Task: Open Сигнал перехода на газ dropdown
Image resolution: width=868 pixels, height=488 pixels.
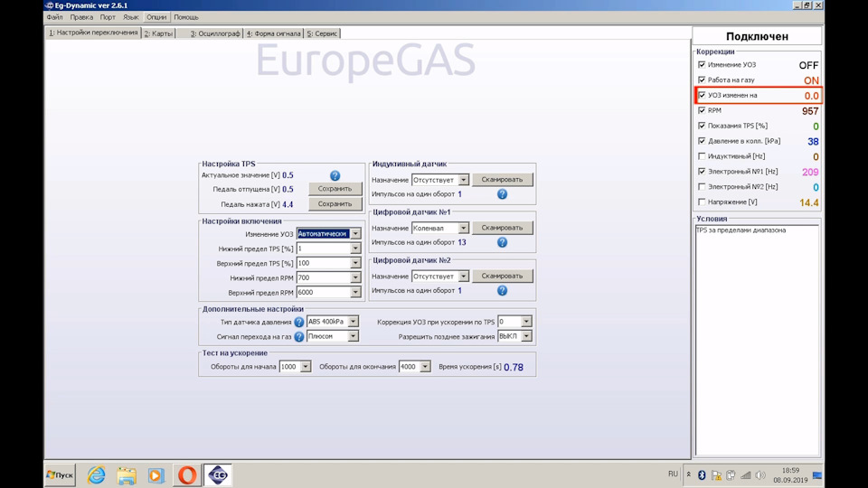Action: (353, 336)
